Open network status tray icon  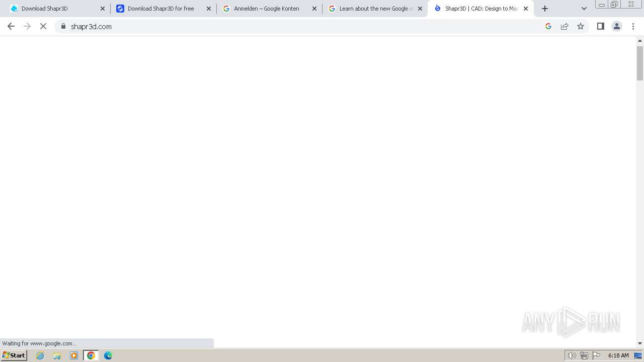584,355
